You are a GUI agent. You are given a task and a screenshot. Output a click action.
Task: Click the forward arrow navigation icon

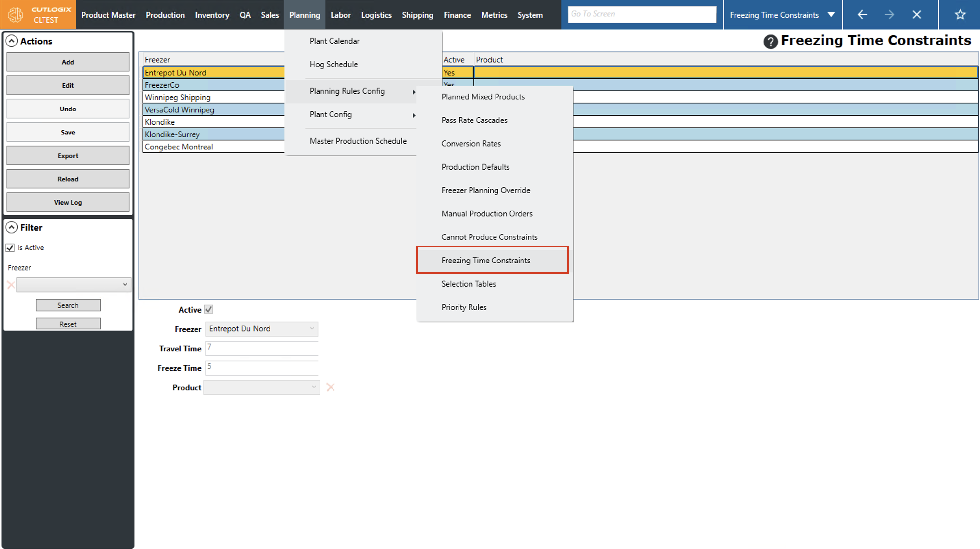click(889, 15)
